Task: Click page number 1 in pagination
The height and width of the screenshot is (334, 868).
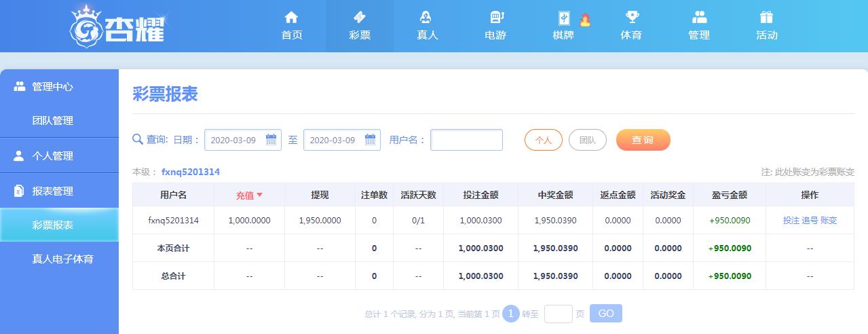Action: 511,314
